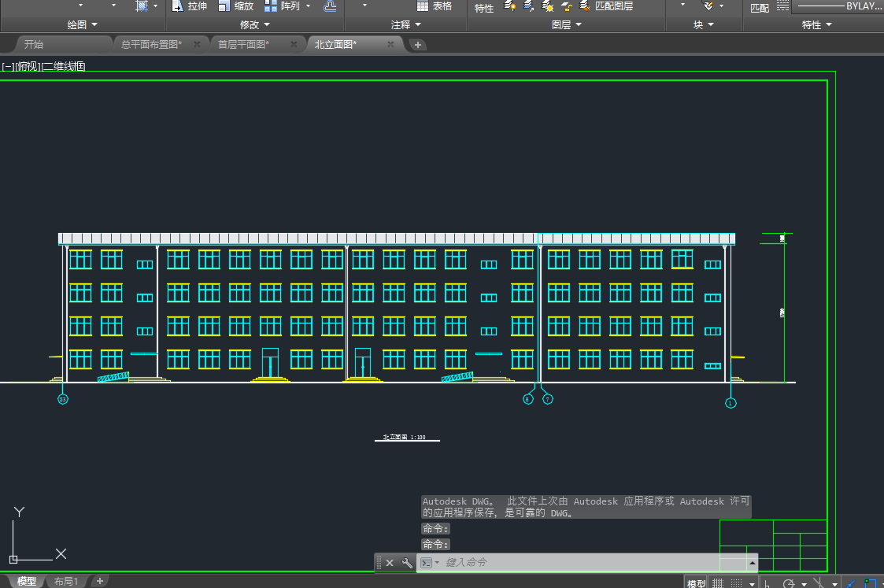
Task: Open the BYLAYER linetype dropdown
Action: (x=838, y=6)
